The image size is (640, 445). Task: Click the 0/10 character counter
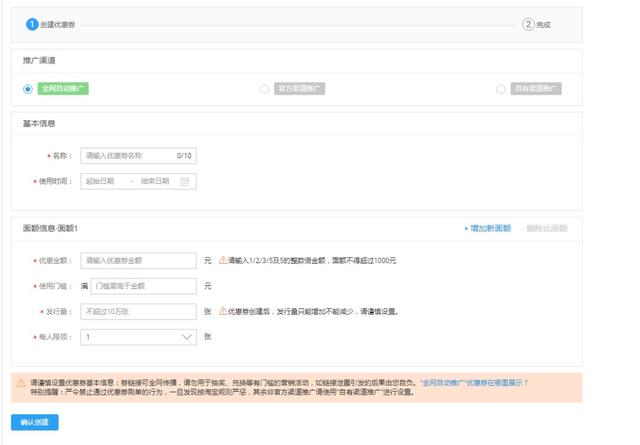[184, 156]
